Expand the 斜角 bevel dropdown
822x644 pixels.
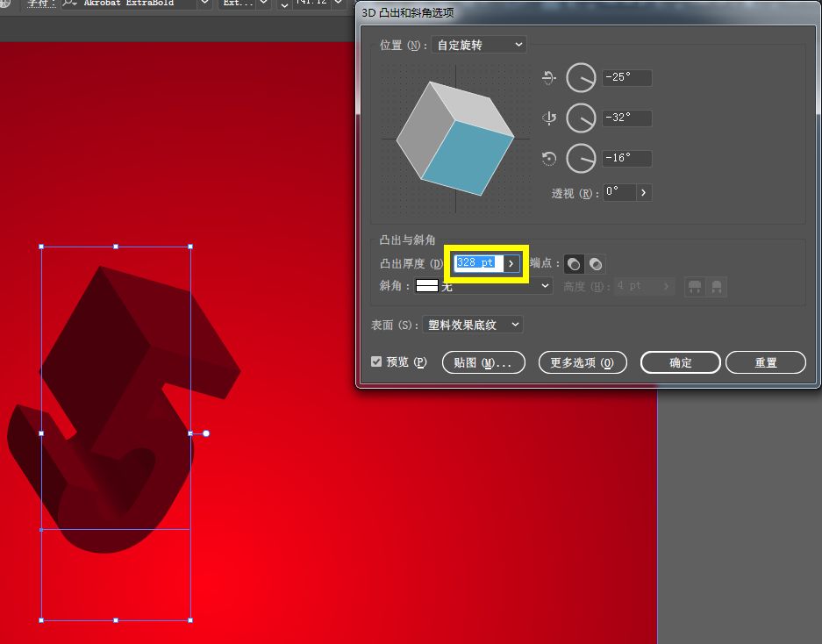pos(545,286)
